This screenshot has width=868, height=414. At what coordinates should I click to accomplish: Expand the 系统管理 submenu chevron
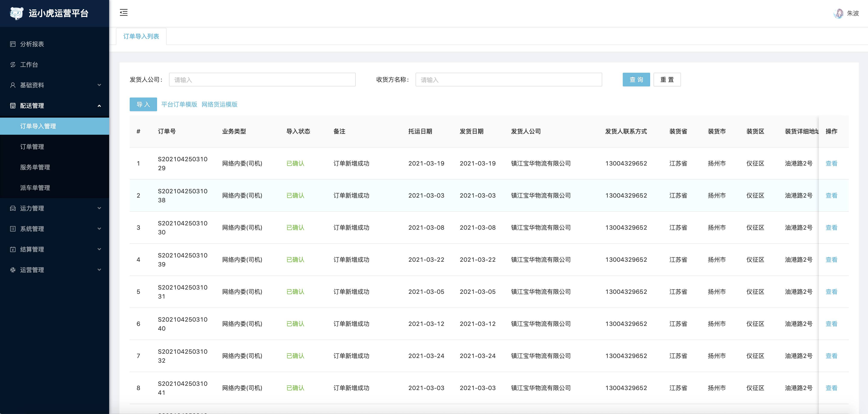click(99, 229)
